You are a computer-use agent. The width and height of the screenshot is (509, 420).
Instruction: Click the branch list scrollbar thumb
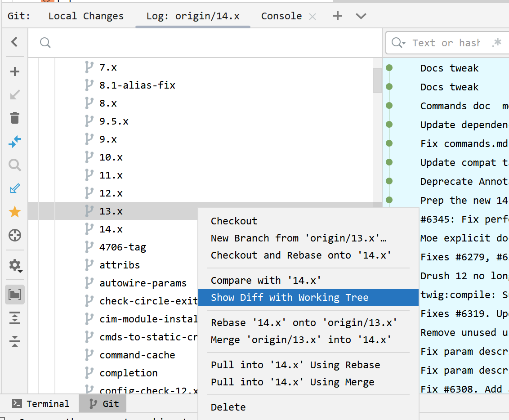click(x=377, y=80)
